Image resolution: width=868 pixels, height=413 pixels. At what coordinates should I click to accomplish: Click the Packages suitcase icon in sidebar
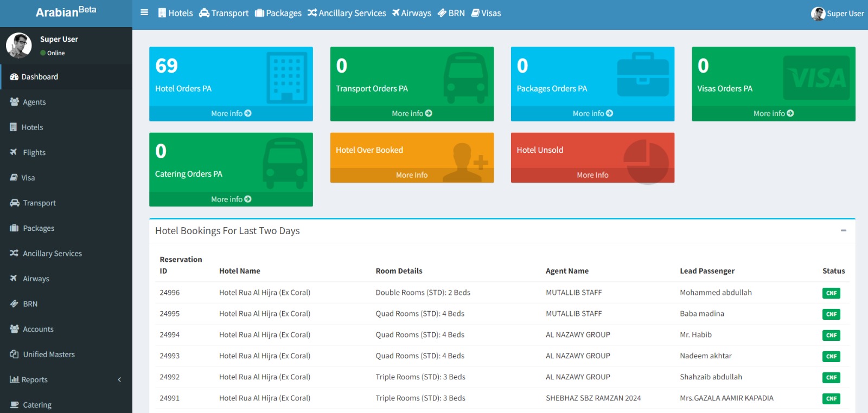point(15,228)
